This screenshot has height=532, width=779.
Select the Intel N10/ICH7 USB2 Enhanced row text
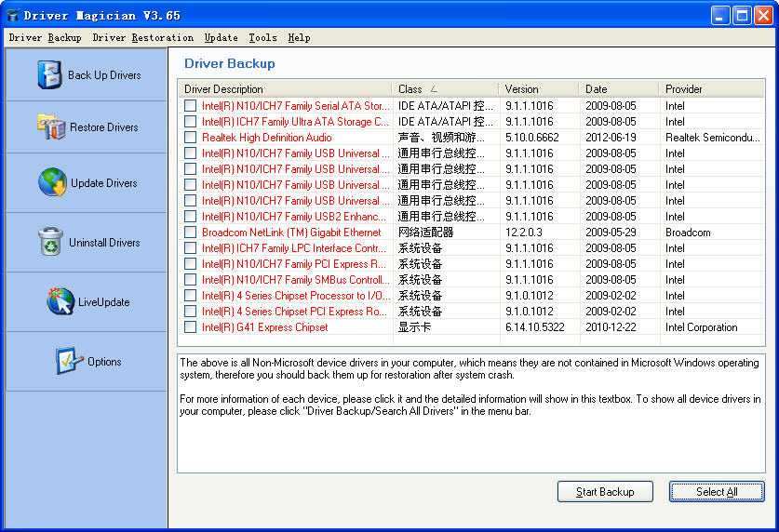click(293, 217)
